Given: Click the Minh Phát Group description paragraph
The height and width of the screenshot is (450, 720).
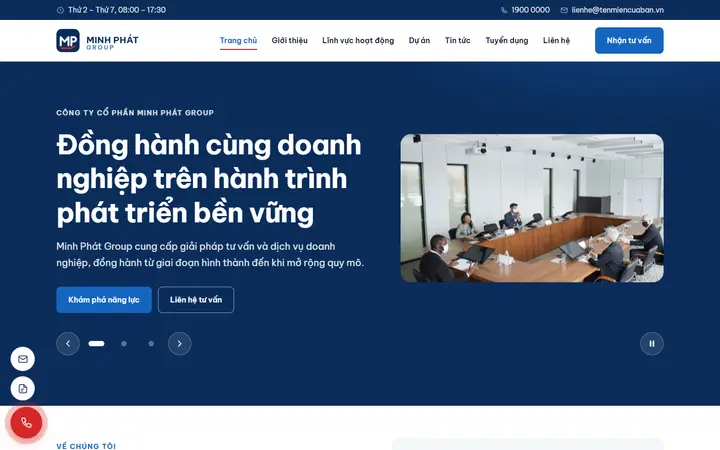Looking at the screenshot, I should point(210,254).
